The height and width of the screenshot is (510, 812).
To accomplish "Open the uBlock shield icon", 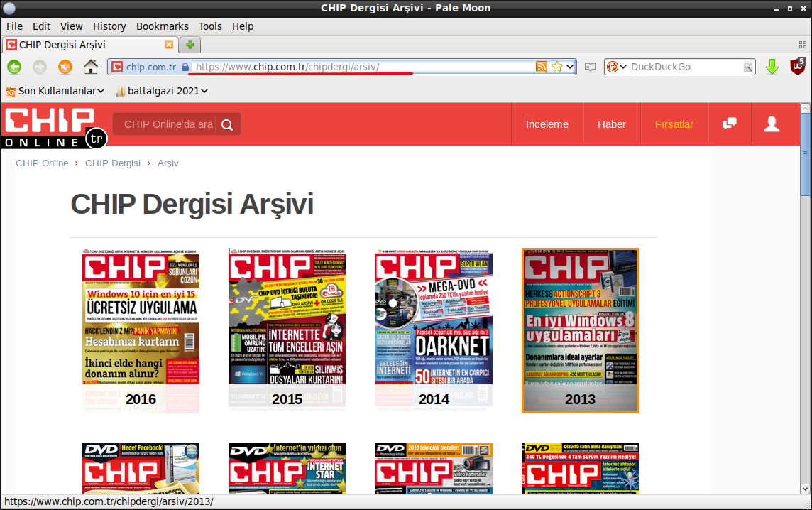I will point(798,66).
